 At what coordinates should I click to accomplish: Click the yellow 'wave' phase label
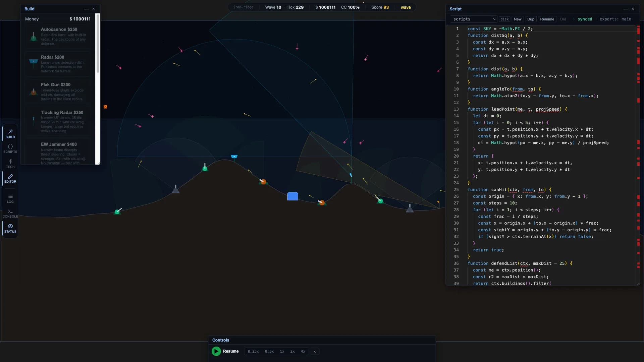pos(406,7)
